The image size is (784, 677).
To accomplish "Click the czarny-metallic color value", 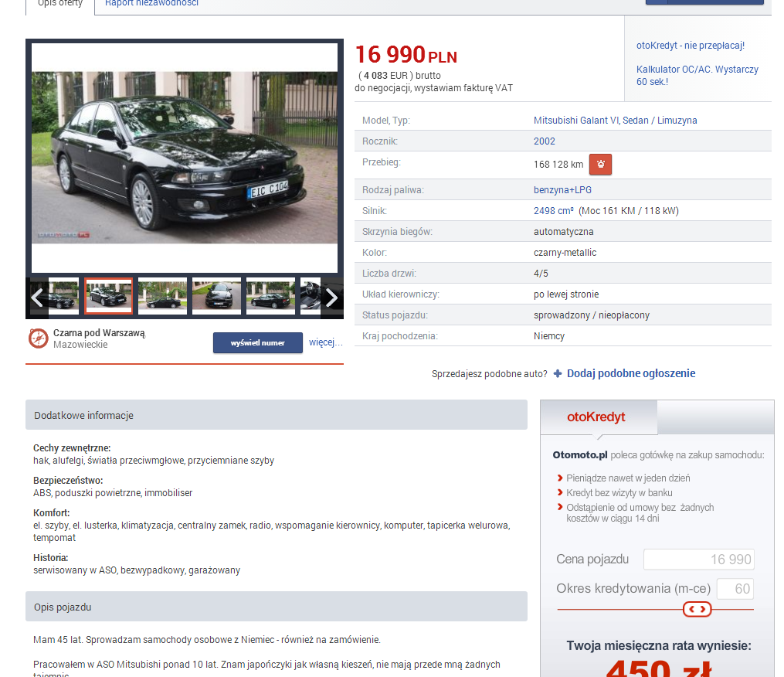I will (565, 253).
